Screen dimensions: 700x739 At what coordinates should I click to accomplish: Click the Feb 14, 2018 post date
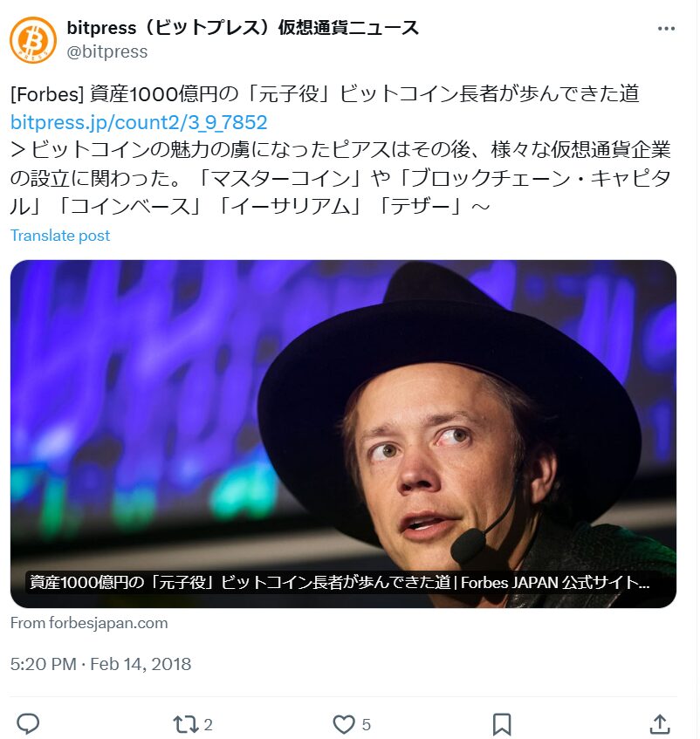tap(141, 664)
